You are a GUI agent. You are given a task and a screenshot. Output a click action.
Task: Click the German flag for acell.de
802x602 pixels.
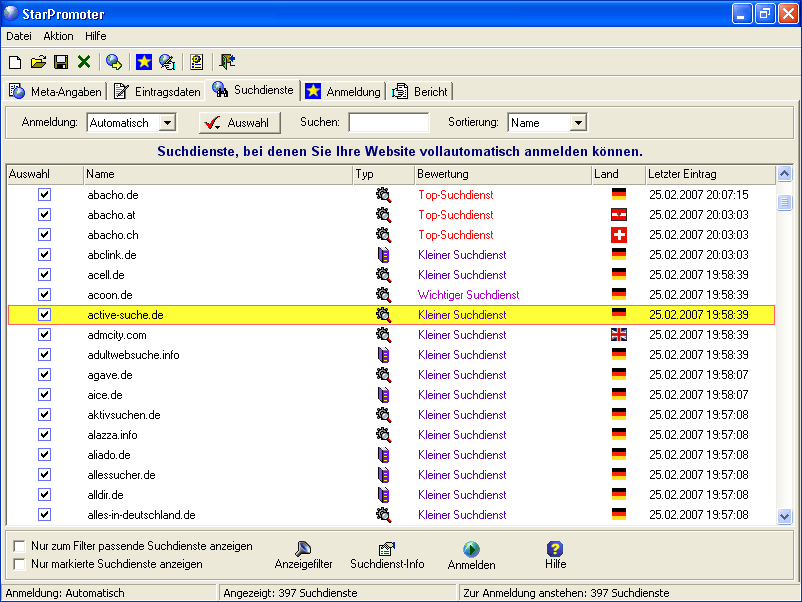tap(619, 275)
